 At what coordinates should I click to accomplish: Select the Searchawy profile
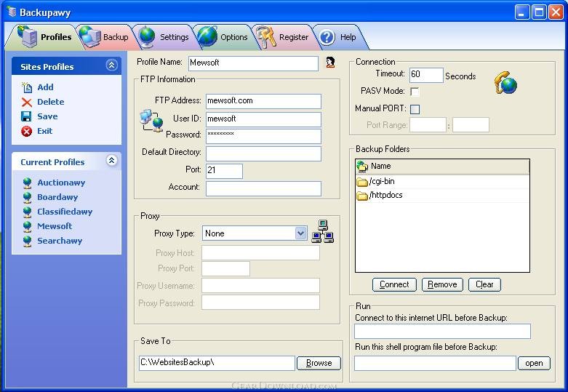tap(60, 241)
